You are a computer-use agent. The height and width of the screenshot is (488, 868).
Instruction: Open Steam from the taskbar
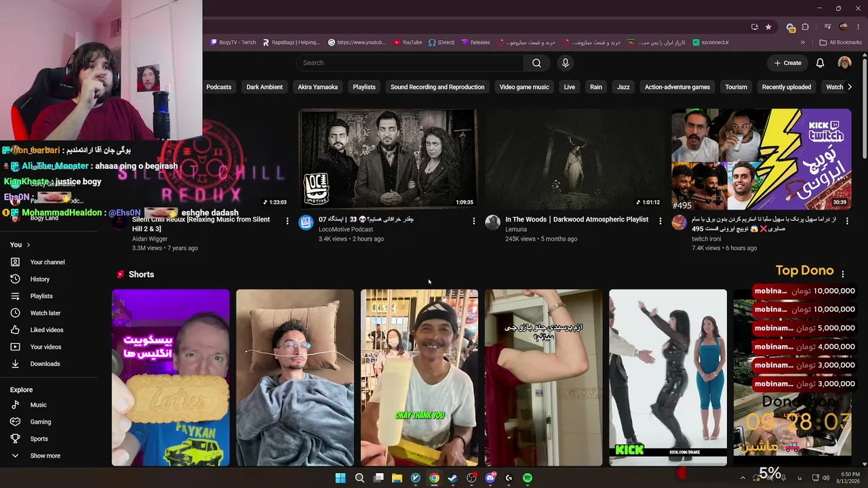(x=452, y=478)
